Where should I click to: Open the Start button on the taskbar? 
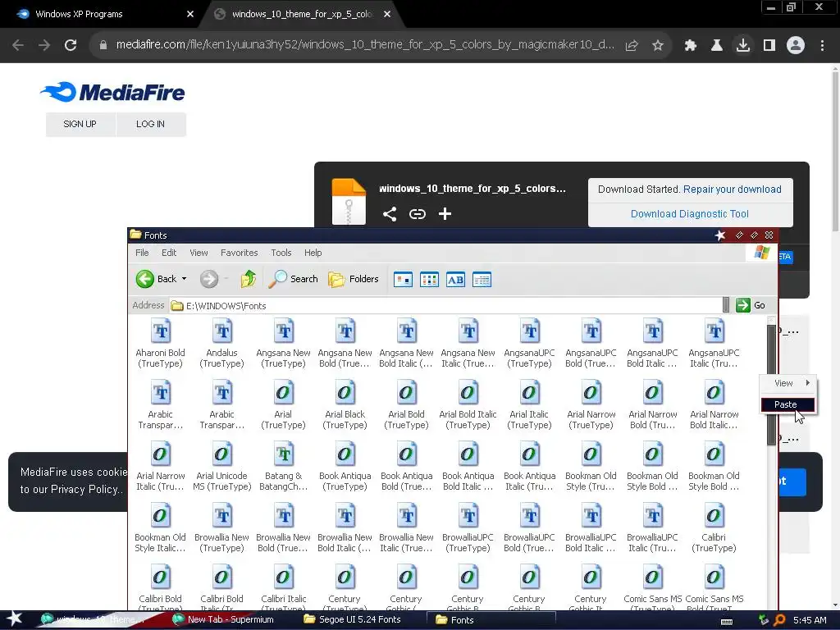coord(14,620)
